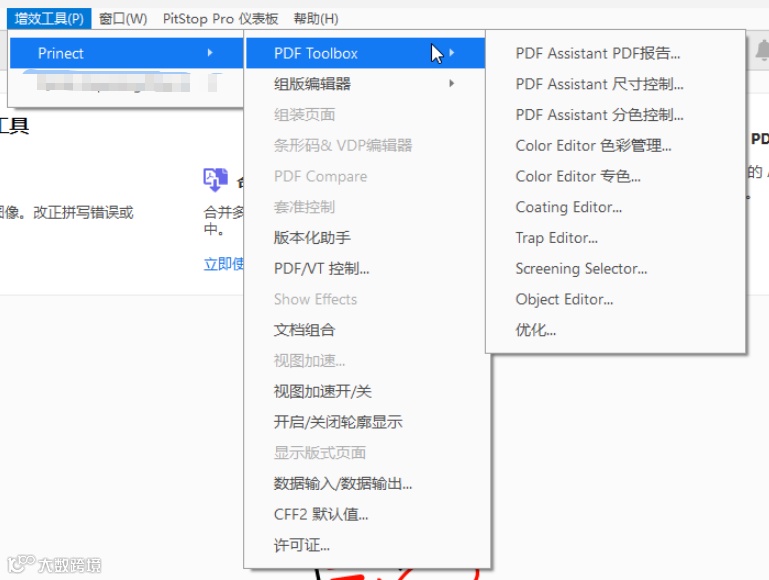Click the disabled 组装页面 entry
This screenshot has width=769, height=580.
[x=365, y=115]
